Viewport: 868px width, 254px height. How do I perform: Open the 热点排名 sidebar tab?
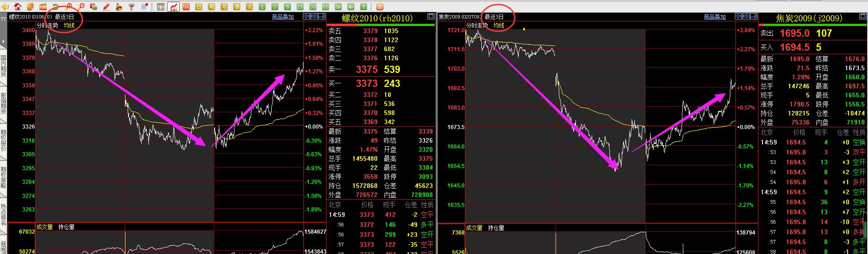coord(3,214)
